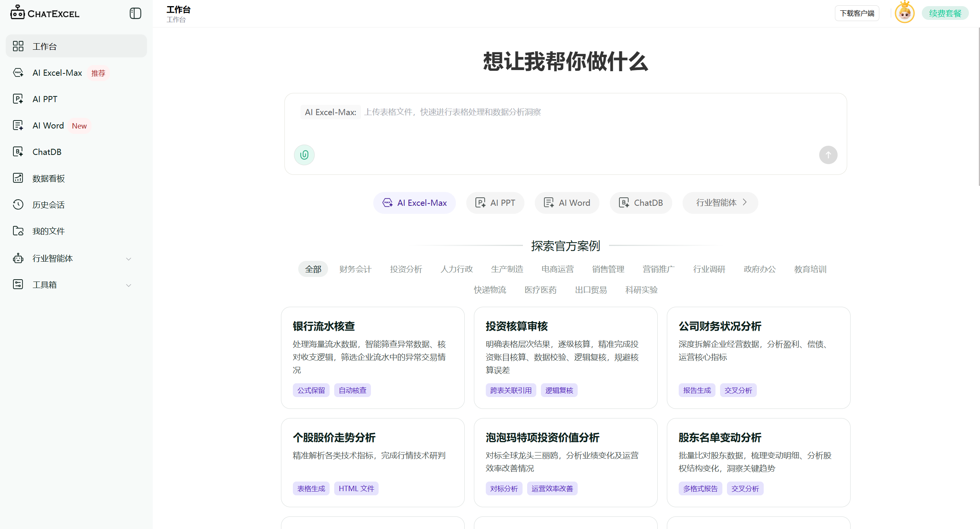Screen dimensions: 980x529
Task: Click the 运营效率改善 tag
Action: click(552, 488)
